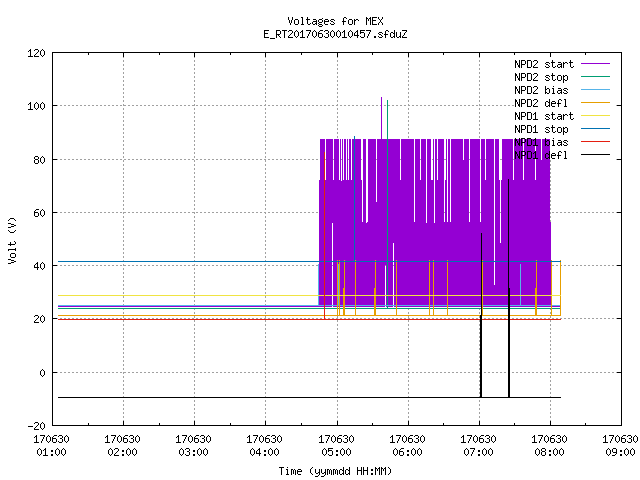
Task: Click the green NPD2 stop legend line
Action: tap(595, 76)
